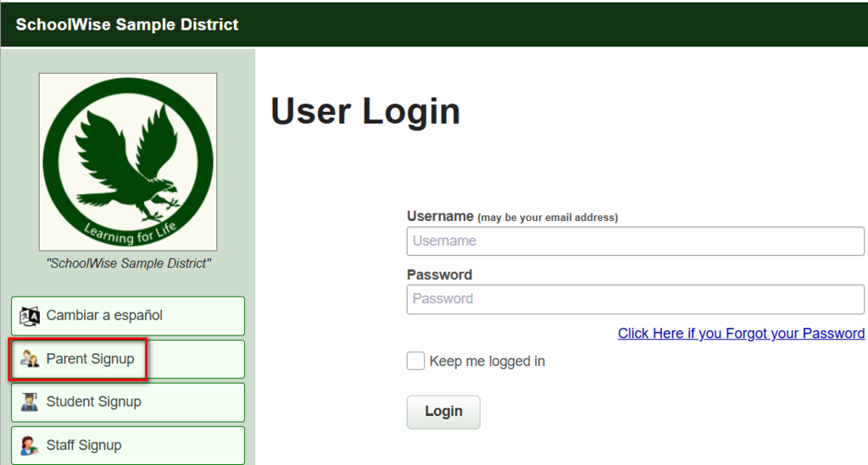Focus the Password input field

635,299
